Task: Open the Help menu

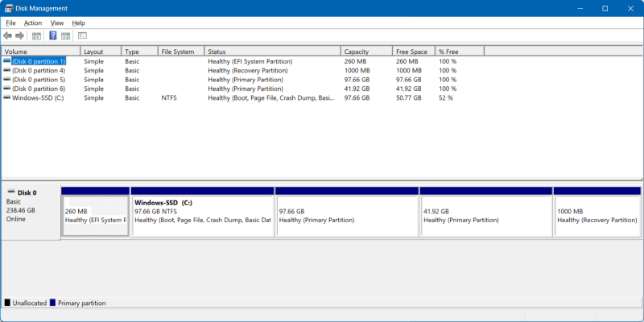Action: tap(78, 23)
